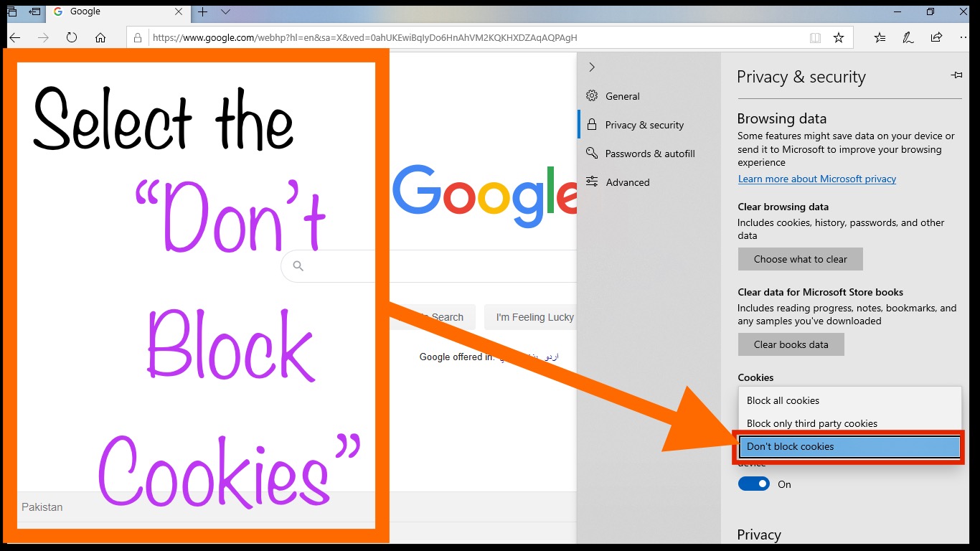Click the padlock site info icon
The height and width of the screenshot is (551, 980).
click(x=138, y=37)
